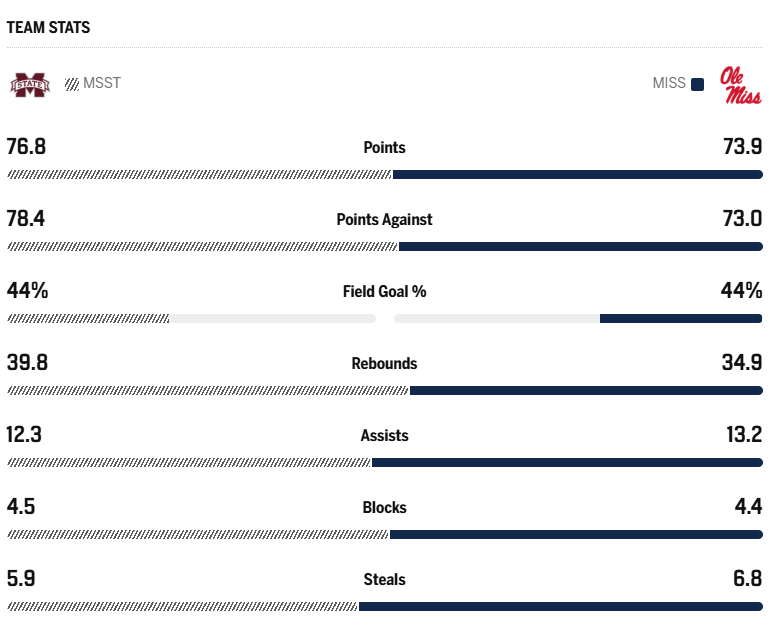Click the Mississippi State team logo
The image size is (770, 644).
pos(29,85)
